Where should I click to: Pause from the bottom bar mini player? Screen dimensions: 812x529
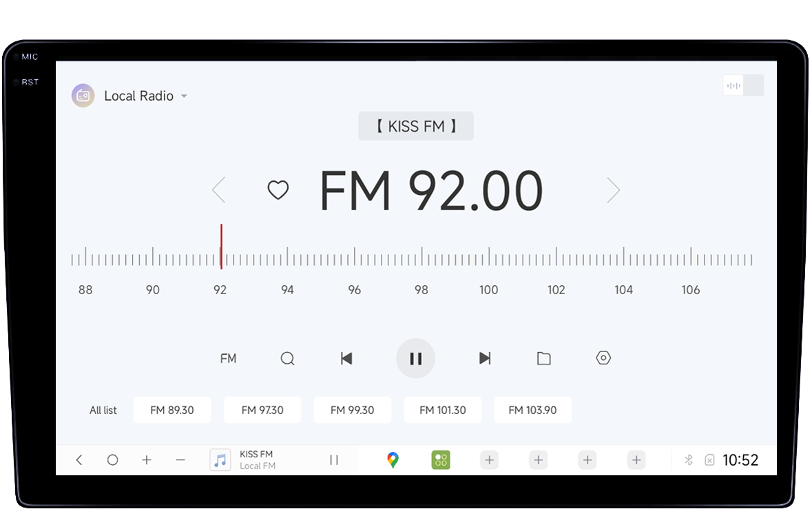[334, 459]
